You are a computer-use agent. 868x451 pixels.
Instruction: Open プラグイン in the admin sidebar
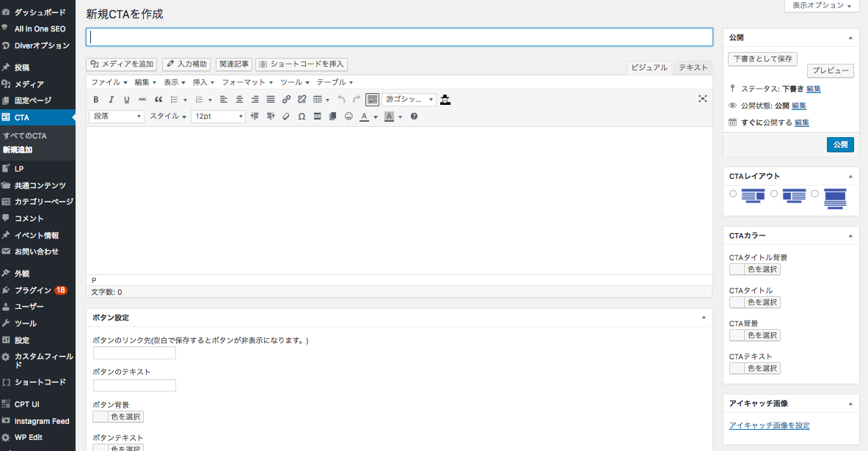(37, 290)
